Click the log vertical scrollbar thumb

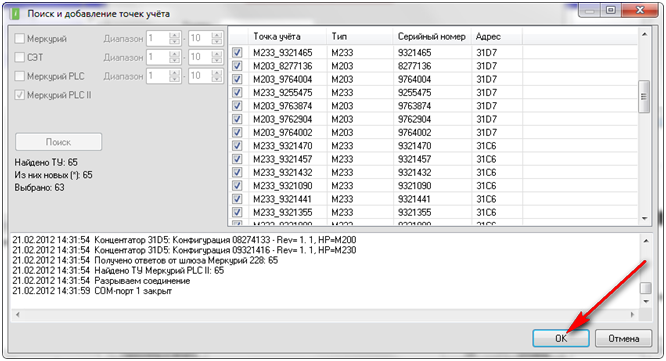pyautogui.click(x=646, y=288)
